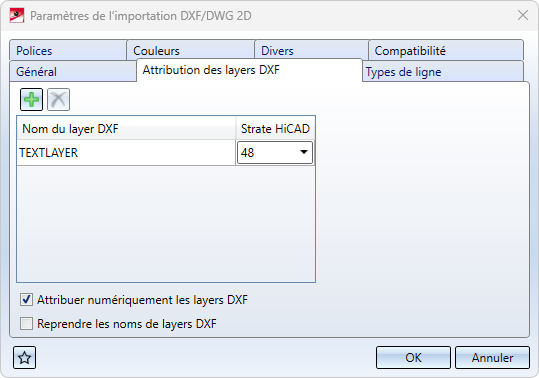
Task: Open the Types de ligne tab
Action: tap(443, 71)
